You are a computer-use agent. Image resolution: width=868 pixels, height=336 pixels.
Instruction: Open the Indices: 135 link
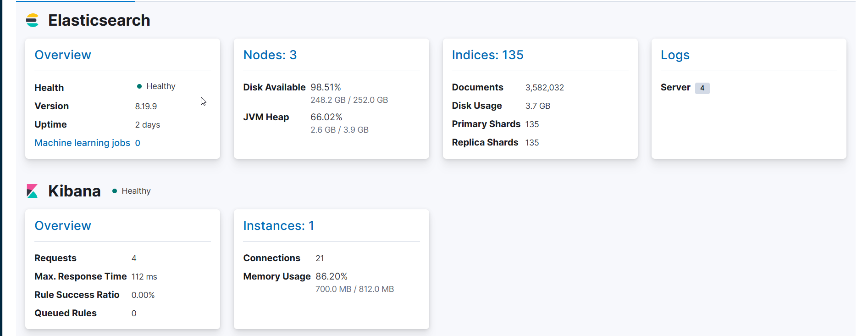(x=487, y=55)
